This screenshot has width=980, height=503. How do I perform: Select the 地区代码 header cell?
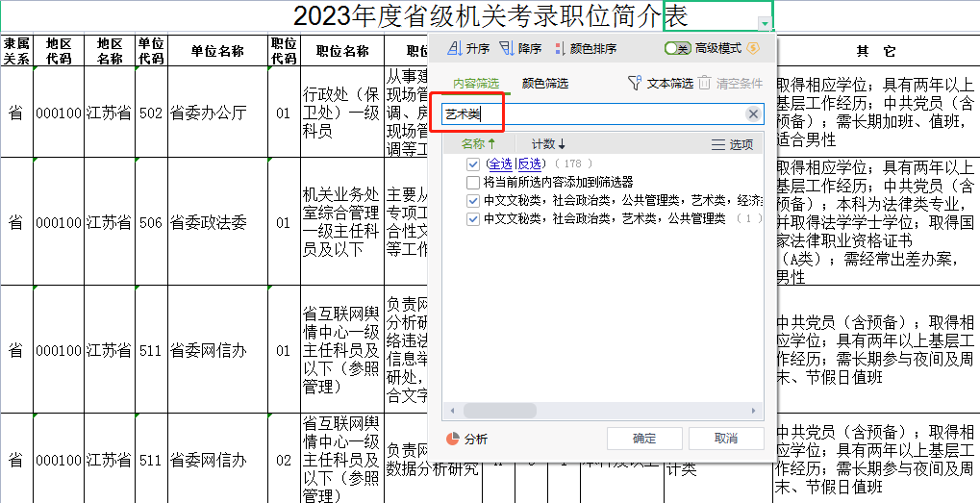click(59, 51)
